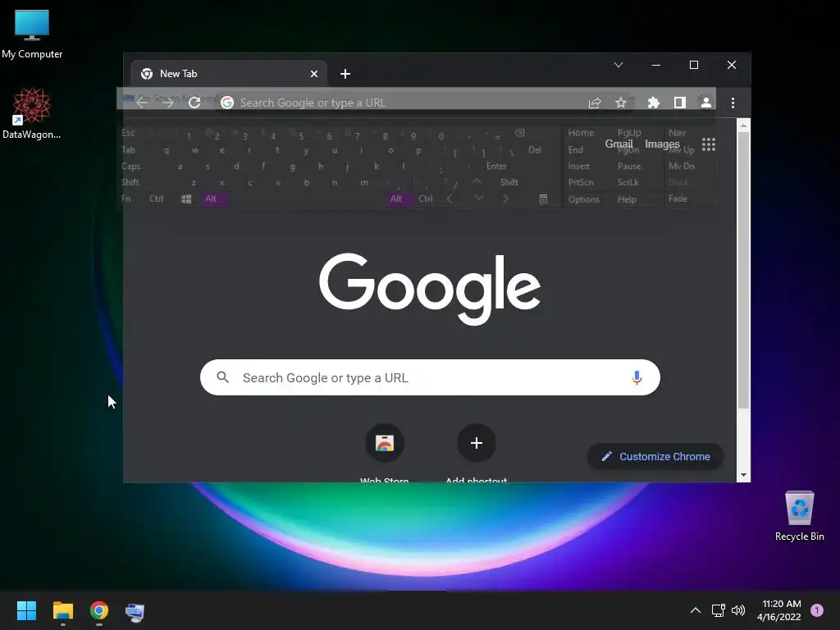The image size is (840, 630).
Task: Open a new tab with the plus button
Action: [345, 74]
